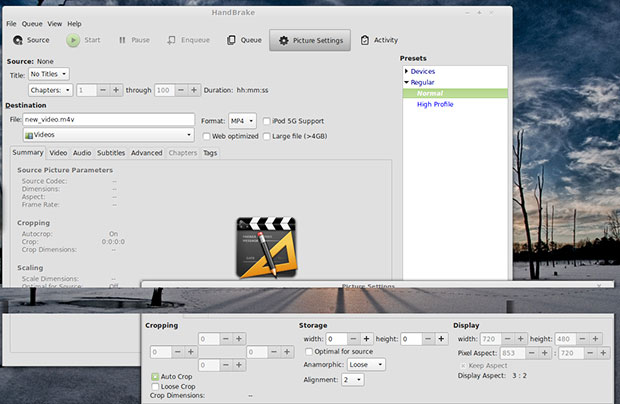Toggle the Picture Settings gear button
The height and width of the screenshot is (404, 620).
tap(310, 40)
